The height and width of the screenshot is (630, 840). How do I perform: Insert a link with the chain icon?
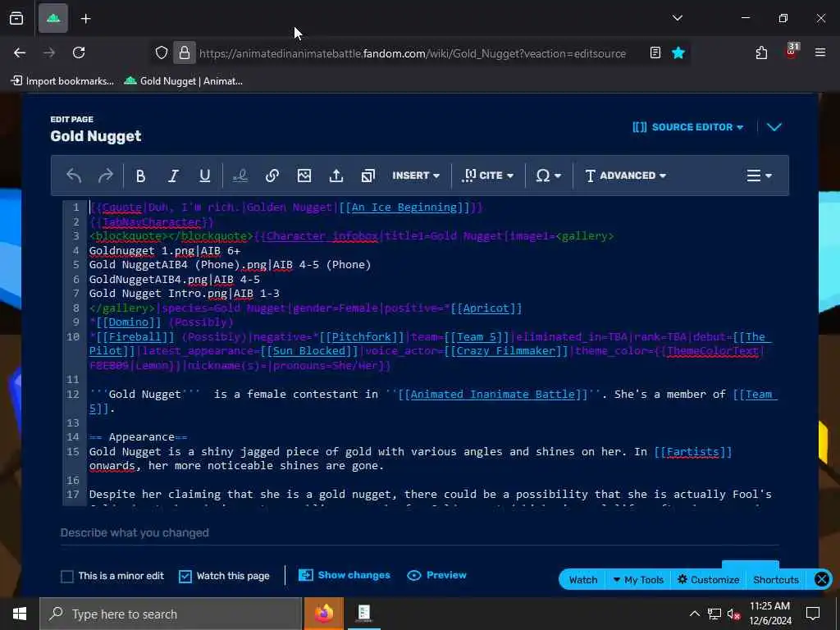(x=272, y=176)
